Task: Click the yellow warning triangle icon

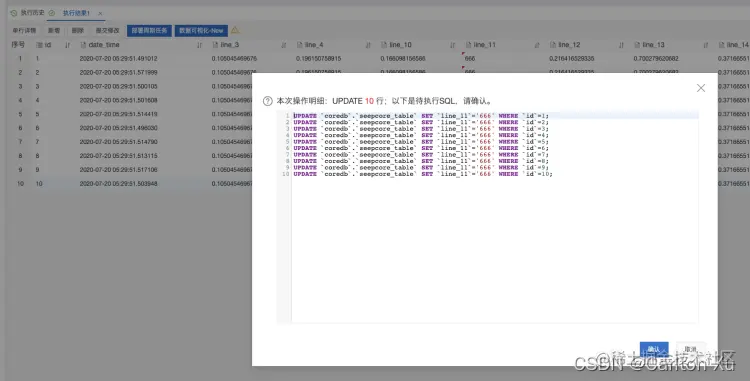Action: point(235,30)
